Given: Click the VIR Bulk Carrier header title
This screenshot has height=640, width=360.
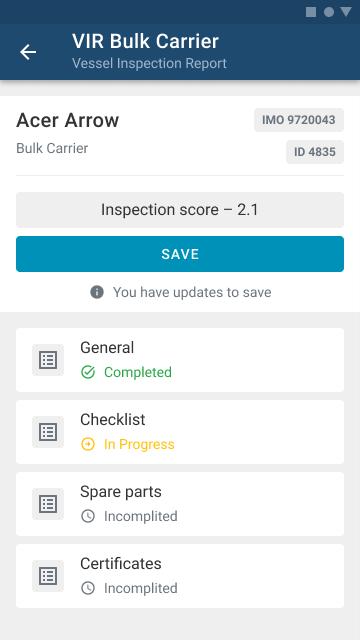Looking at the screenshot, I should tap(146, 41).
